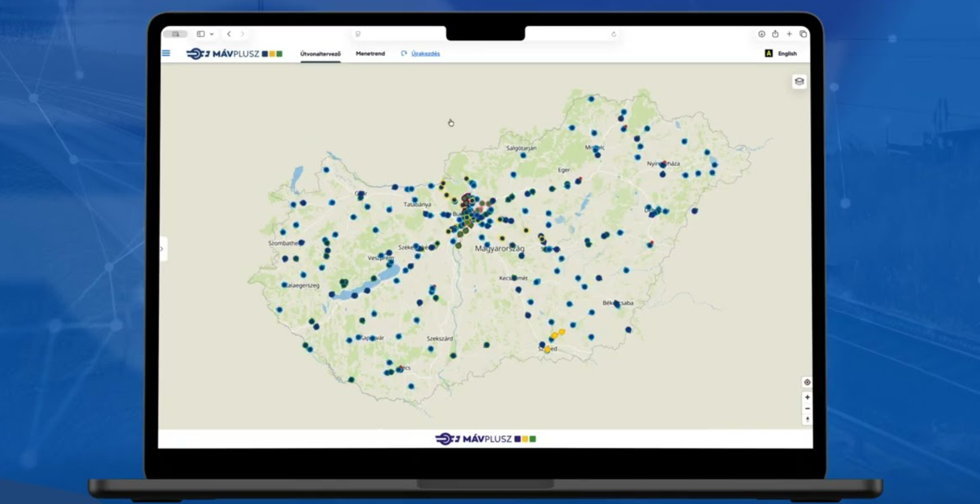The image size is (980, 504).
Task: Select the Útvonaltervező tab
Action: coord(320,54)
